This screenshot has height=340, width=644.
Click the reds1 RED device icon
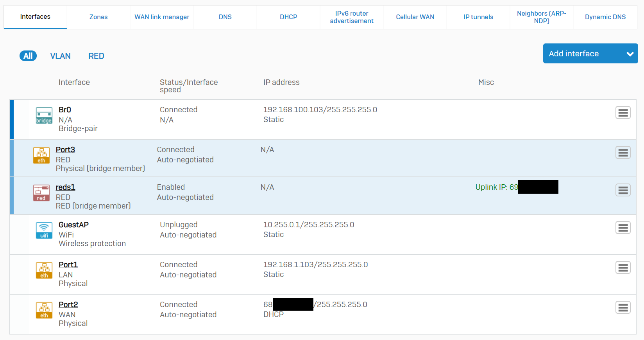[41, 193]
